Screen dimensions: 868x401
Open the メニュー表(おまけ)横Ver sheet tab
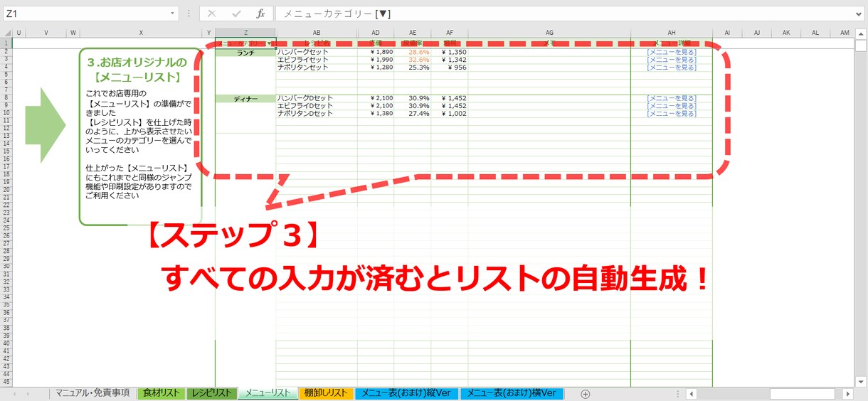[512, 393]
